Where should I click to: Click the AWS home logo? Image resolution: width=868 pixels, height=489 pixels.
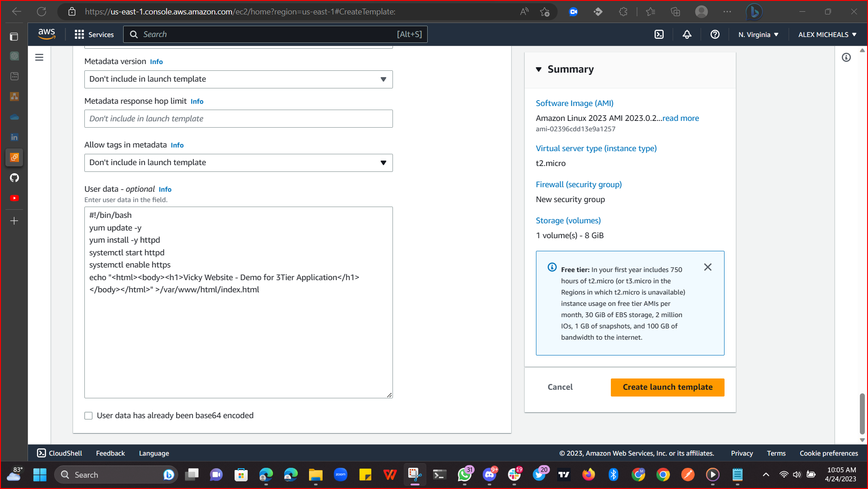pyautogui.click(x=46, y=34)
